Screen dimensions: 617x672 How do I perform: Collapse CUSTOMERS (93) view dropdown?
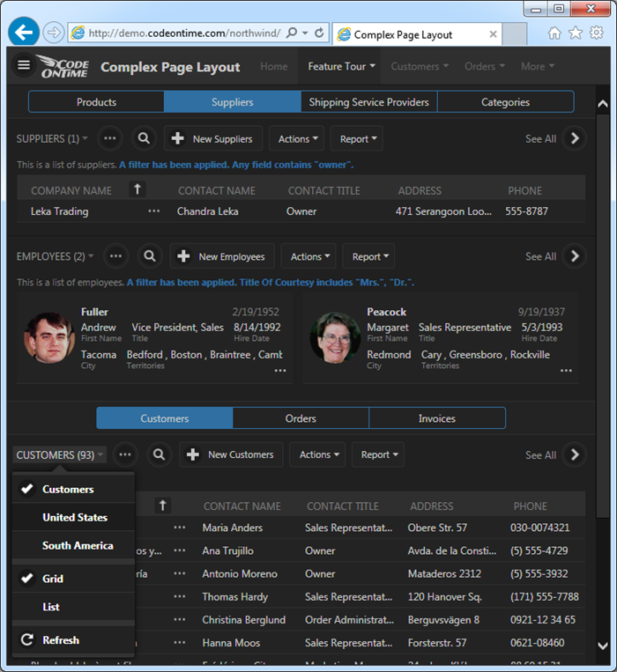pyautogui.click(x=60, y=454)
